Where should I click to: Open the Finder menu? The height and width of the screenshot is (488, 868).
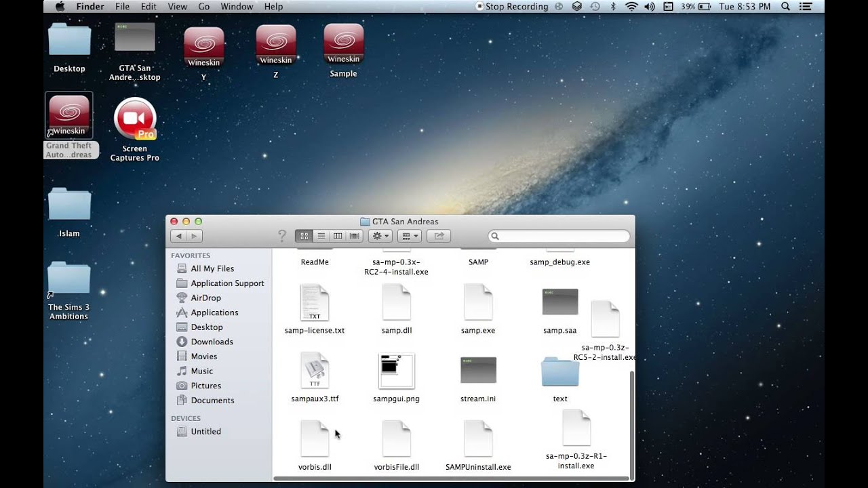point(90,7)
